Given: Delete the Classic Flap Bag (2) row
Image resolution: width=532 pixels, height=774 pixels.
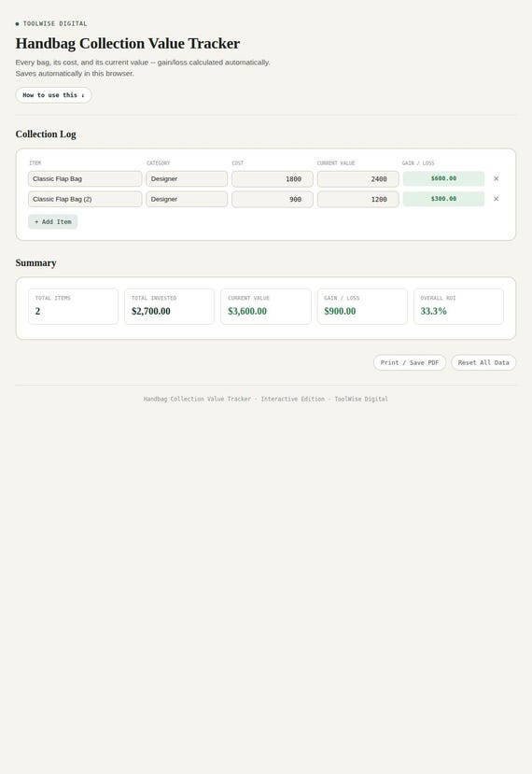Looking at the screenshot, I should (x=496, y=199).
